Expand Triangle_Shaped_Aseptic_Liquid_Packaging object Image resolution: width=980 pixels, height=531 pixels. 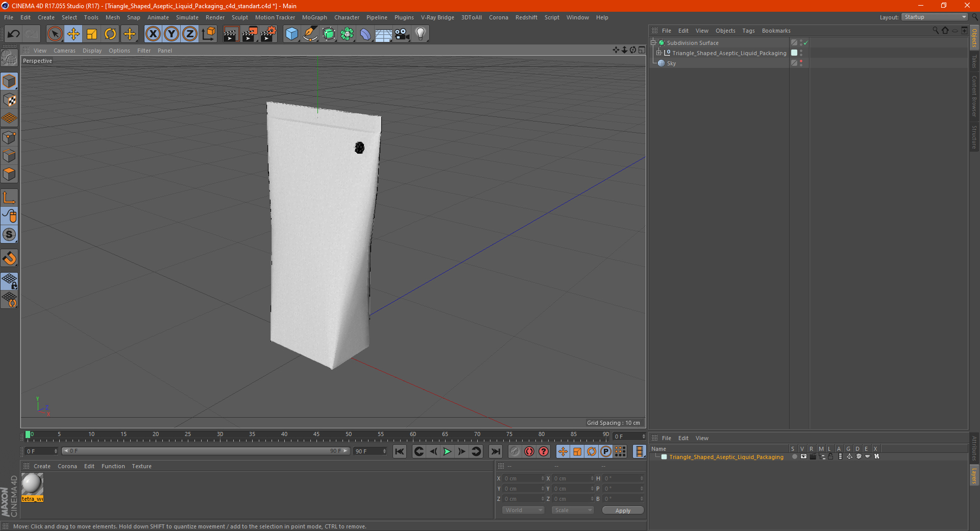659,53
